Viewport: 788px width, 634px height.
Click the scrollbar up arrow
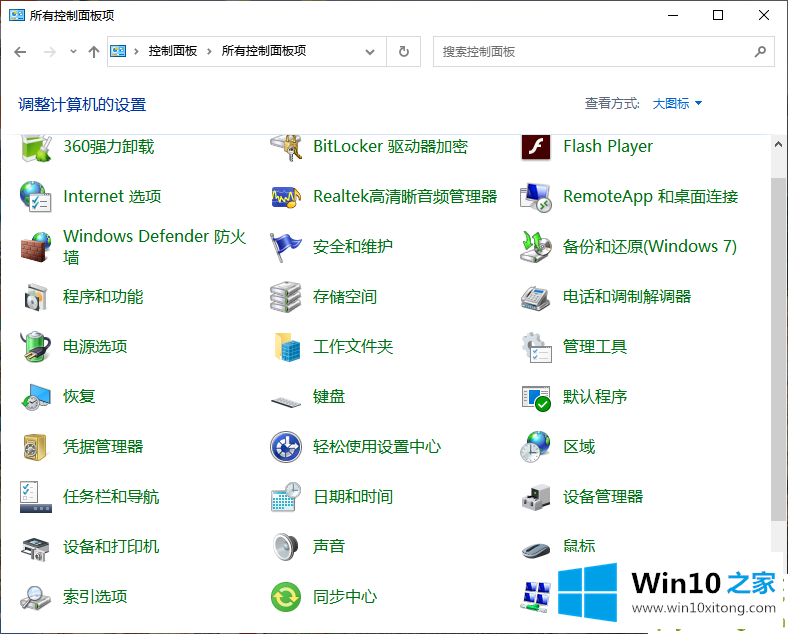pyautogui.click(x=778, y=145)
